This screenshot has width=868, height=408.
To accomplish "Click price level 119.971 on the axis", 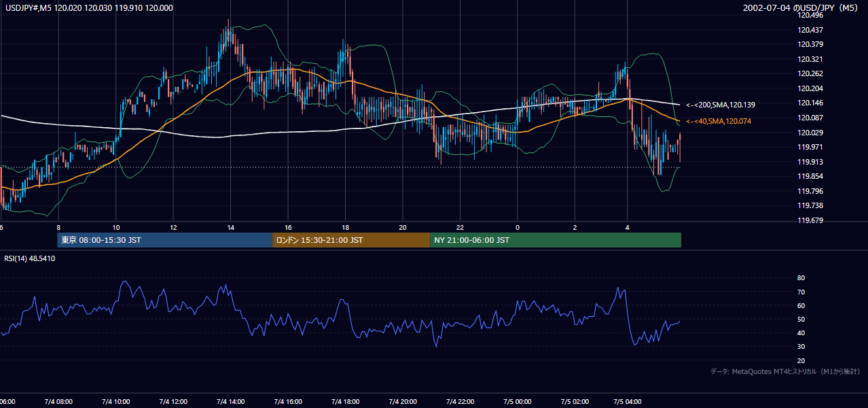I will click(810, 147).
